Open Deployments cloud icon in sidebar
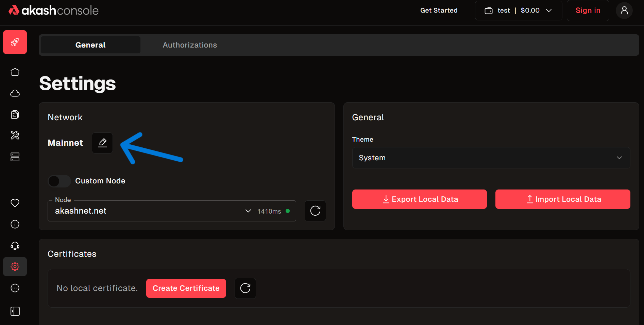644x325 pixels. pos(15,93)
